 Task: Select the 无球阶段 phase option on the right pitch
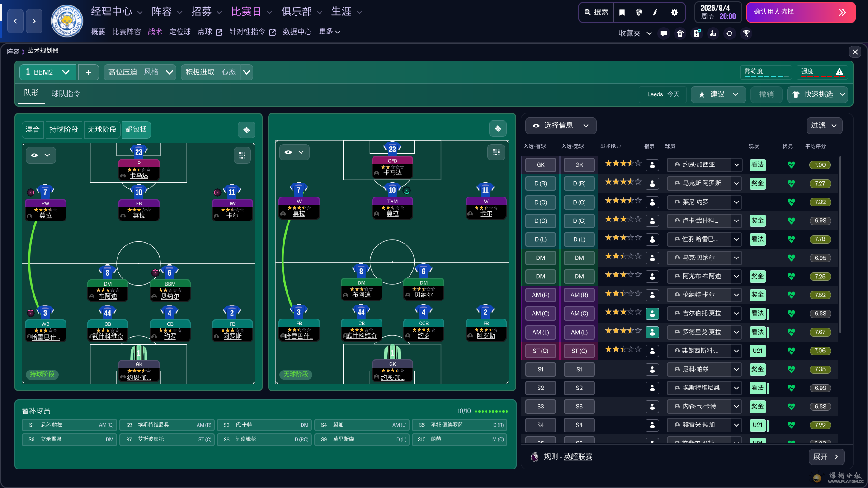(296, 374)
